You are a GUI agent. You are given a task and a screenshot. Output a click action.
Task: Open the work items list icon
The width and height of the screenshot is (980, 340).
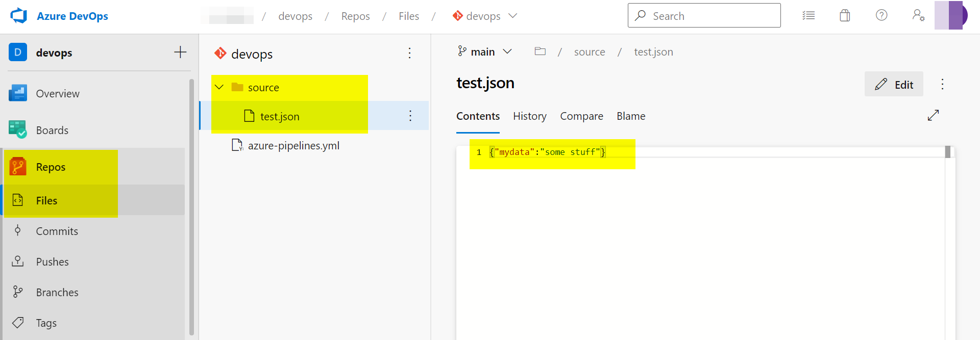[x=808, y=16]
